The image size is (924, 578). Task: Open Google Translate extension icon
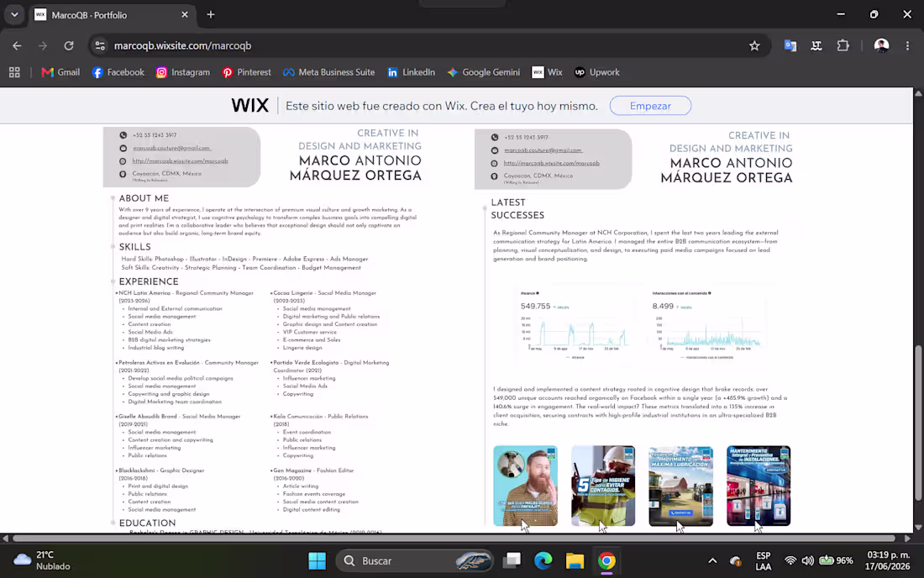[x=790, y=45]
